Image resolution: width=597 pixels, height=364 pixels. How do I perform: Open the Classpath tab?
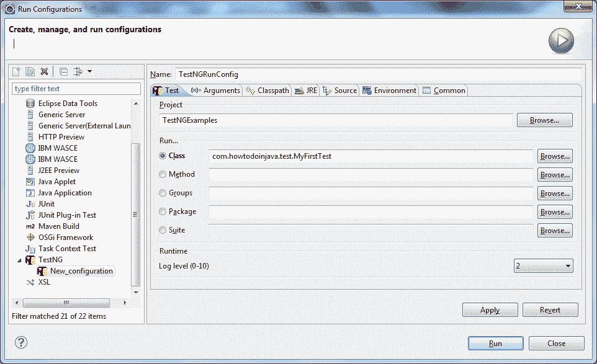pos(267,91)
